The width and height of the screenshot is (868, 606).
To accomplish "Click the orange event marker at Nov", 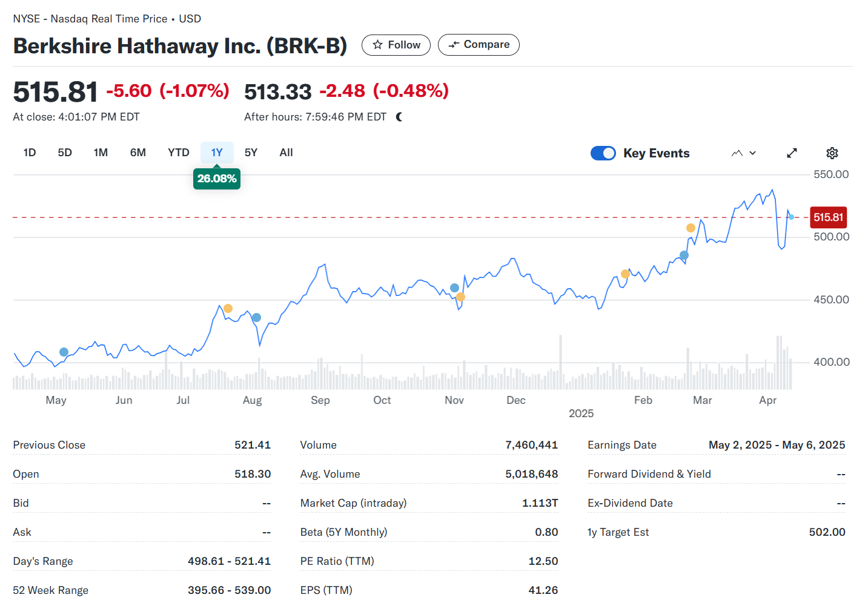I will pyautogui.click(x=460, y=297).
